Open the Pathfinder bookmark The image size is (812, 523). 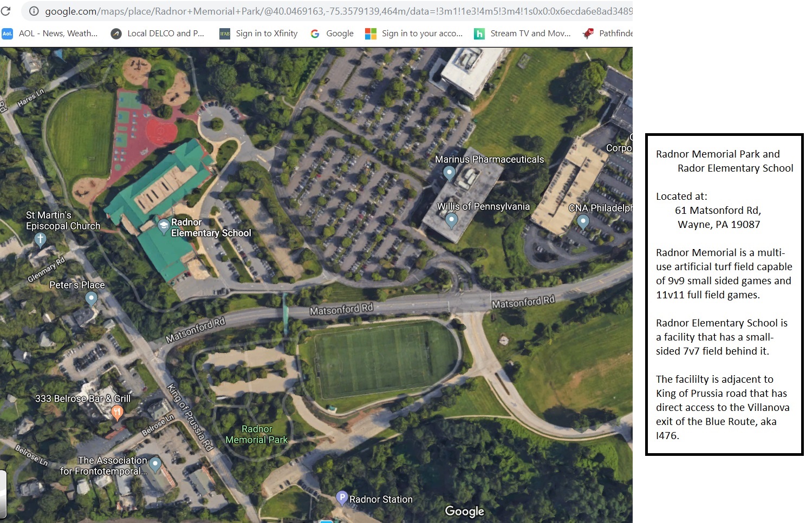608,34
